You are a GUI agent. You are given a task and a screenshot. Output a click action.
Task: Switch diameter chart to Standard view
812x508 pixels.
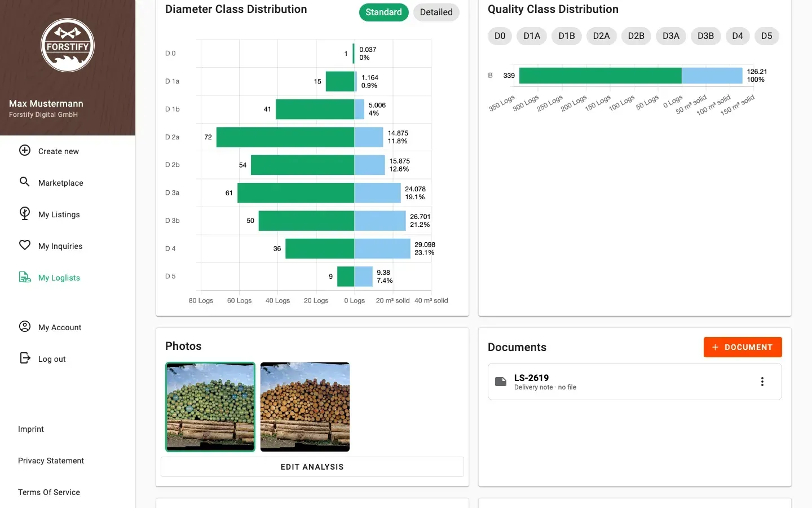point(383,12)
